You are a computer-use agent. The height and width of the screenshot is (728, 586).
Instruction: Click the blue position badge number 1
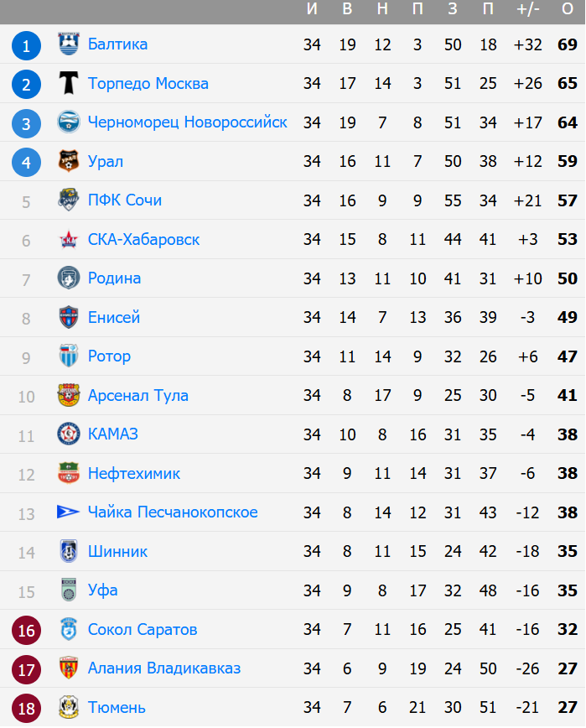coord(26,46)
